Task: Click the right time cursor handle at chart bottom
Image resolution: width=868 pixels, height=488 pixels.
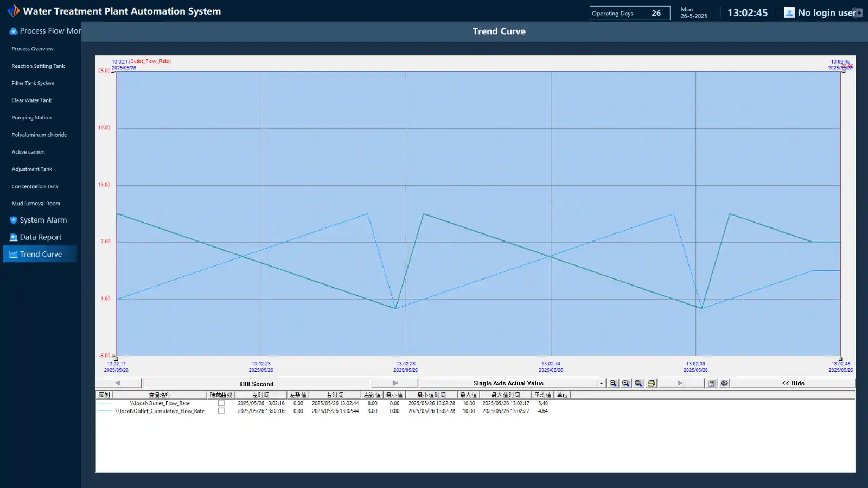Action: (840, 358)
